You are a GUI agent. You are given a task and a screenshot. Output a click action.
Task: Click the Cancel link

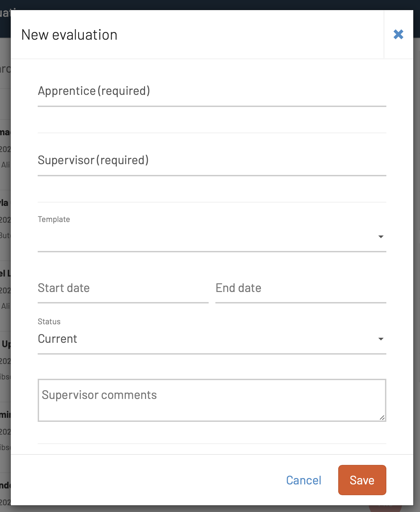(x=304, y=480)
